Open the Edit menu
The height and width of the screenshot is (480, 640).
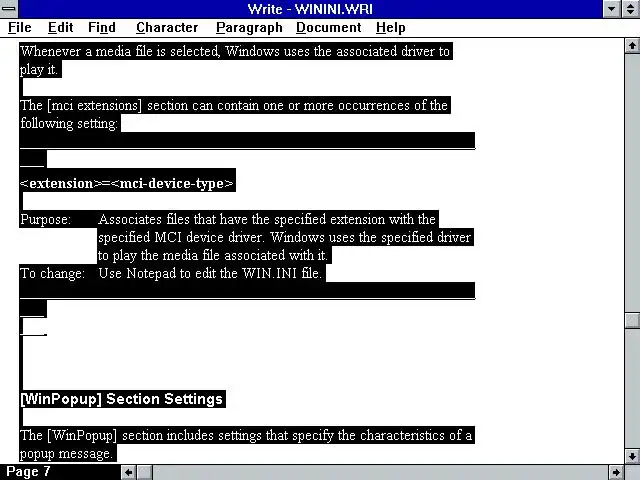pos(60,28)
